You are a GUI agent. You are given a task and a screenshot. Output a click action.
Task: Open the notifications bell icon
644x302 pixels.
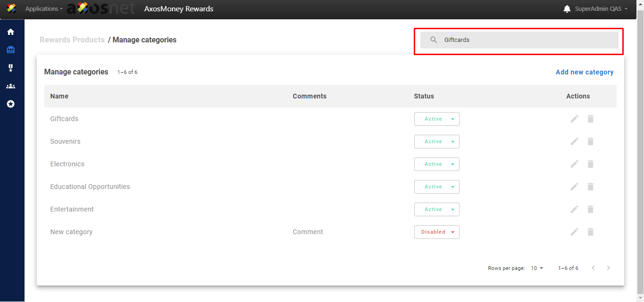coord(567,9)
